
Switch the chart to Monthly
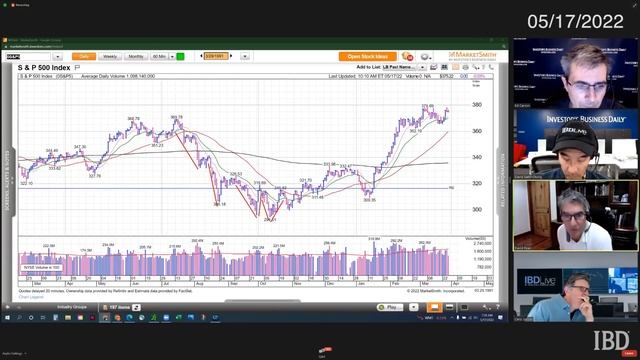point(136,56)
